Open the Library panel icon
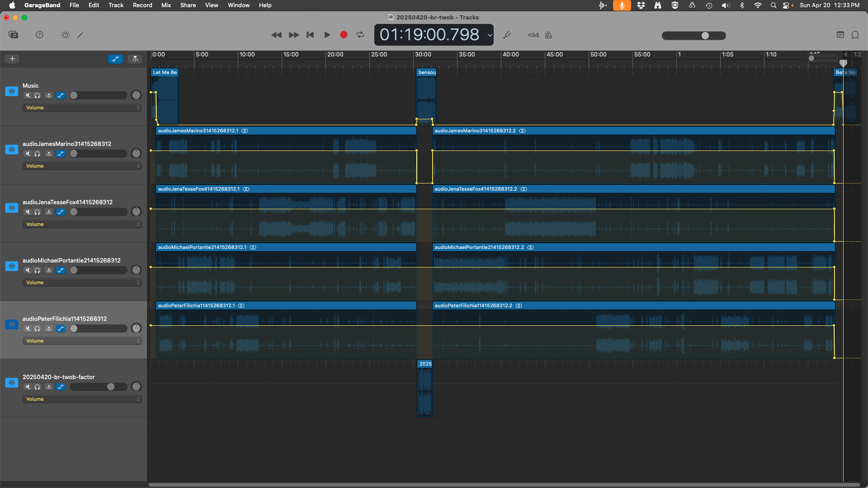868x488 pixels. tap(14, 35)
